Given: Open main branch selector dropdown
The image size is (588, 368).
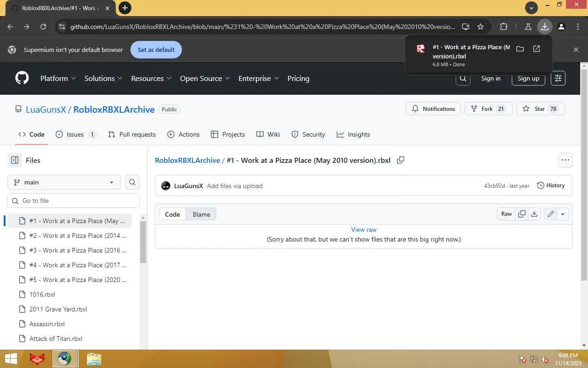Looking at the screenshot, I should click(x=64, y=182).
